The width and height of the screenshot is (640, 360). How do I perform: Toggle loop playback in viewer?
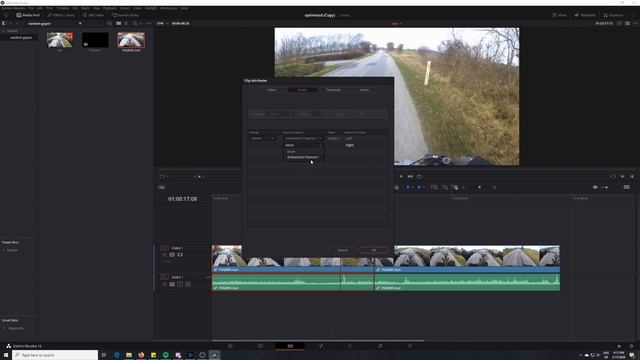(x=419, y=176)
